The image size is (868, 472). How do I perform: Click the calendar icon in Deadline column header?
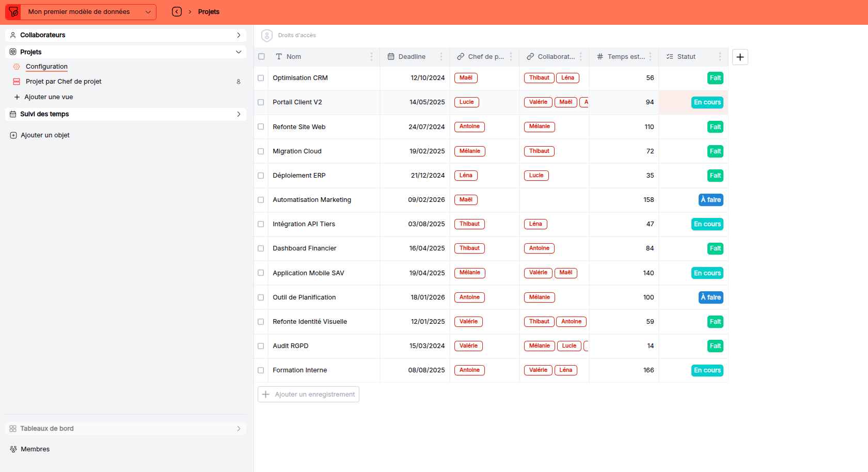coord(391,56)
